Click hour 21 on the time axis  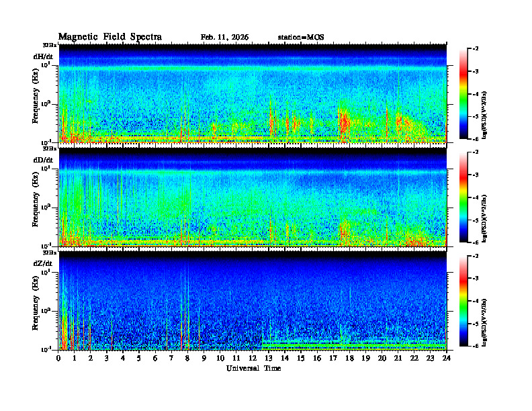(x=398, y=358)
